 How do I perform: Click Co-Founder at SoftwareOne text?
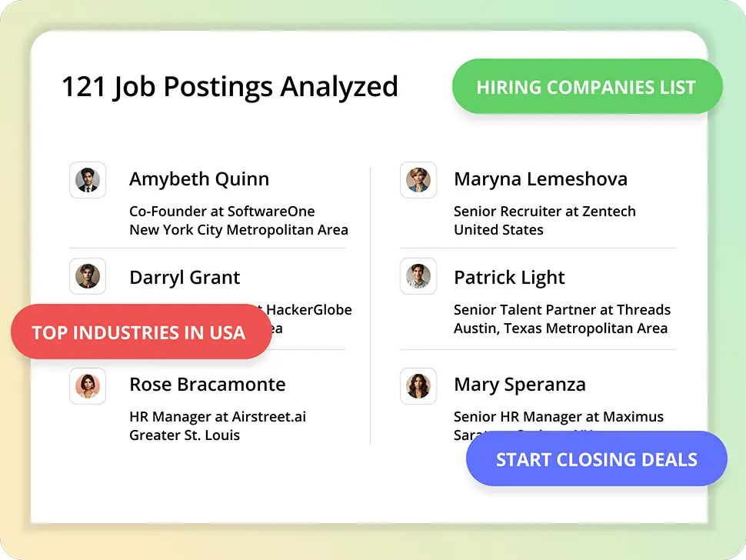[x=222, y=212]
